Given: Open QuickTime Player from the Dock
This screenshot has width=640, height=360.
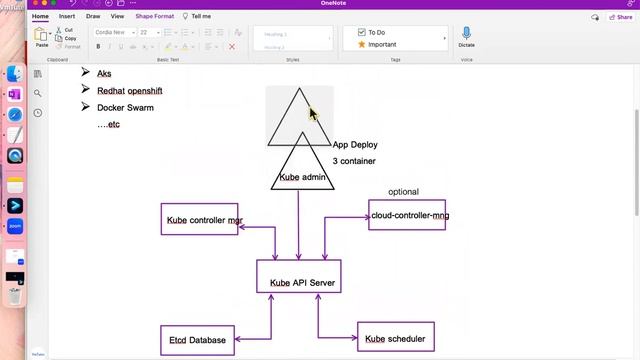Looking at the screenshot, I should pos(15,156).
